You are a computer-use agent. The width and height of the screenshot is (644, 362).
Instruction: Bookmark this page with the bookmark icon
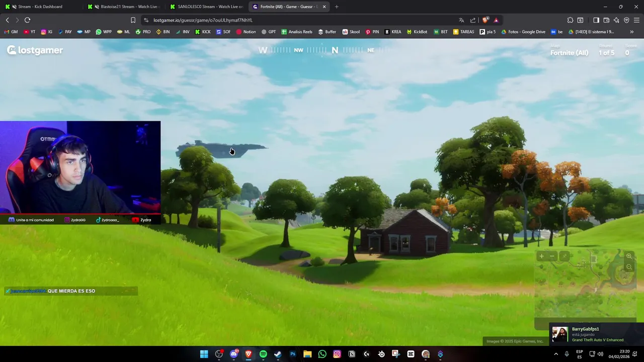(133, 20)
